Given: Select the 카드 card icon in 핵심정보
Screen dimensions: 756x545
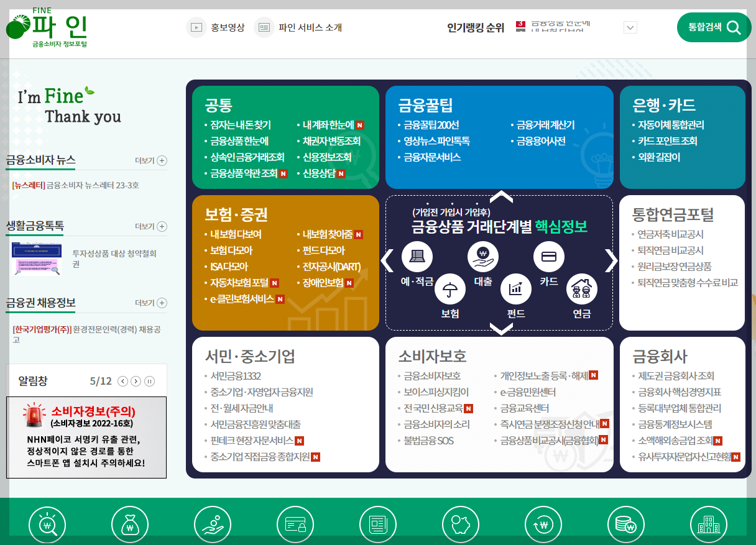Looking at the screenshot, I should click(x=548, y=255).
